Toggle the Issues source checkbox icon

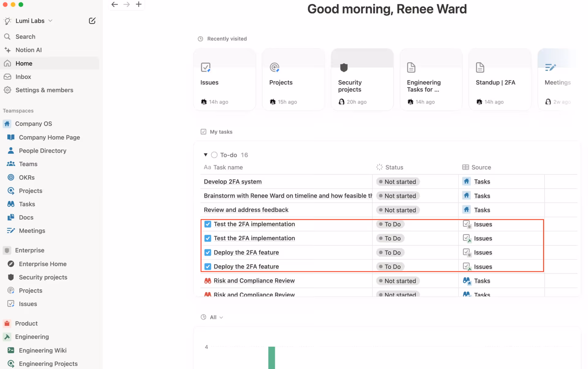coord(466,224)
